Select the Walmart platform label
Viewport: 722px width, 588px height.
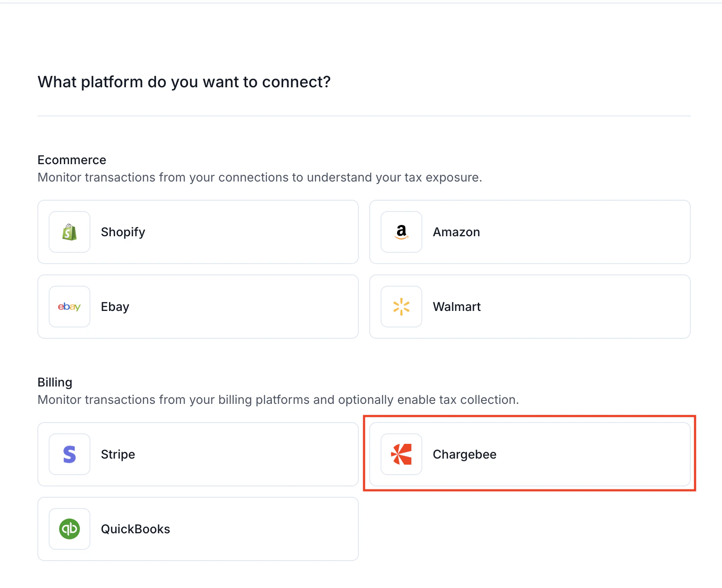[457, 307]
